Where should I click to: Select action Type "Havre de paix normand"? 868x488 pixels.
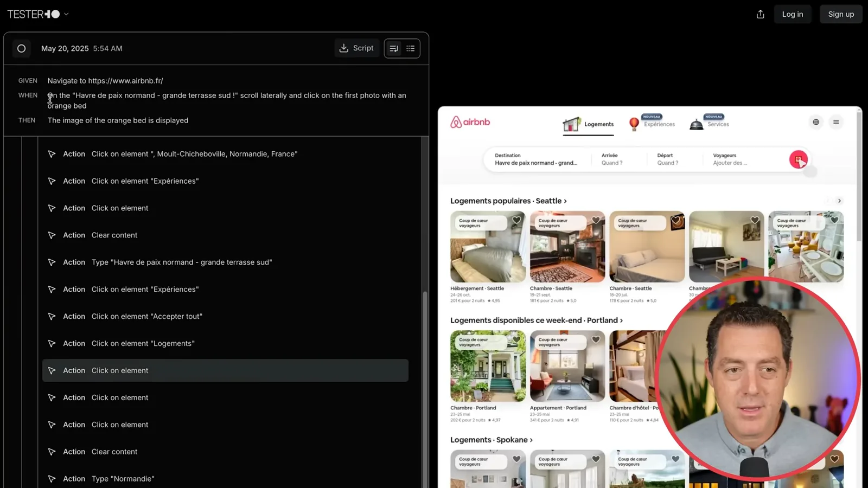(x=225, y=262)
